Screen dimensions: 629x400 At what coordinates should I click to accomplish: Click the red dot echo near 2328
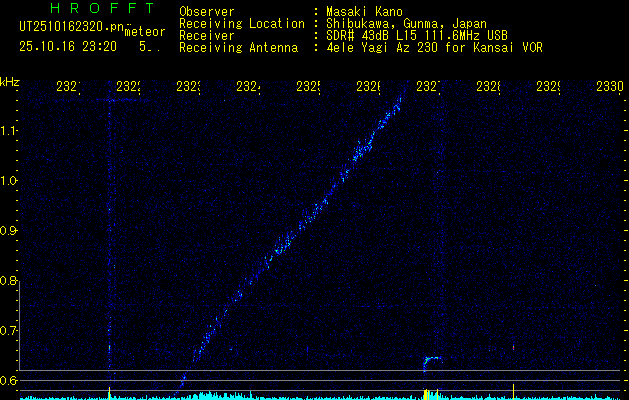tap(513, 347)
